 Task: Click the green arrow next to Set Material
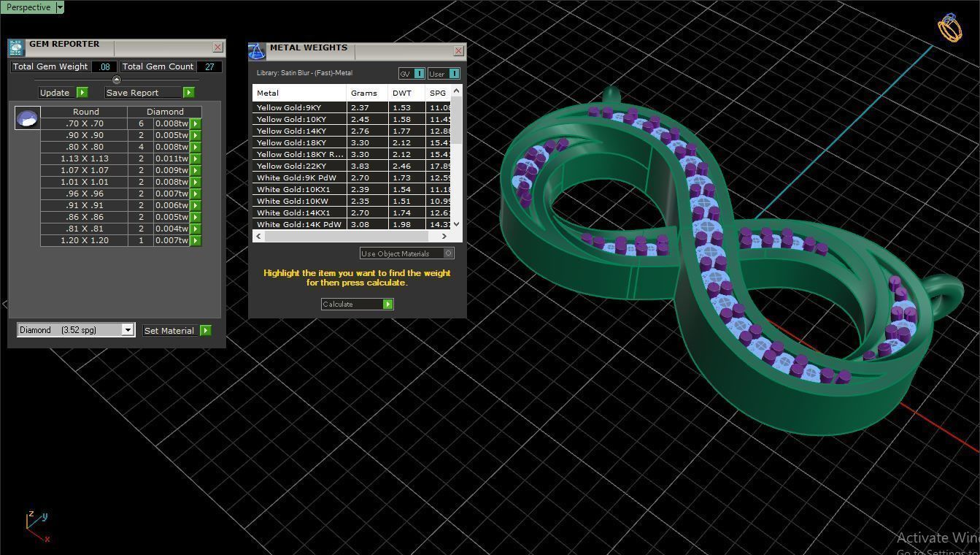pyautogui.click(x=206, y=331)
